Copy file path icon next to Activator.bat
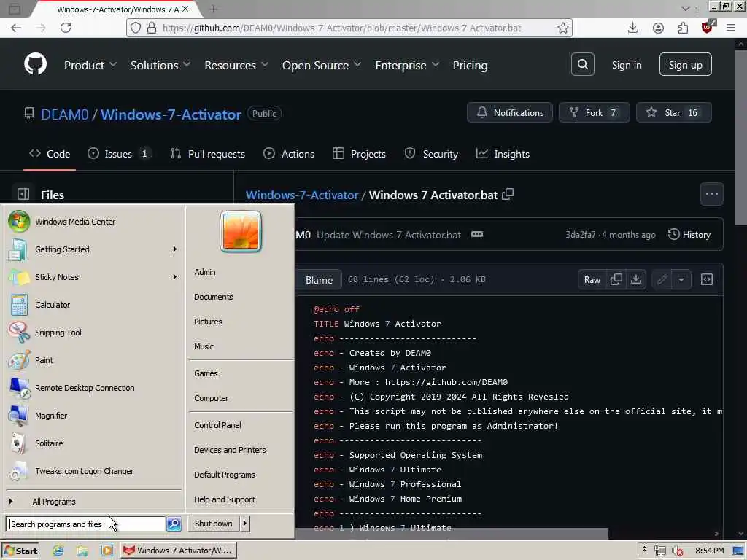This screenshot has height=560, width=747. (x=508, y=194)
